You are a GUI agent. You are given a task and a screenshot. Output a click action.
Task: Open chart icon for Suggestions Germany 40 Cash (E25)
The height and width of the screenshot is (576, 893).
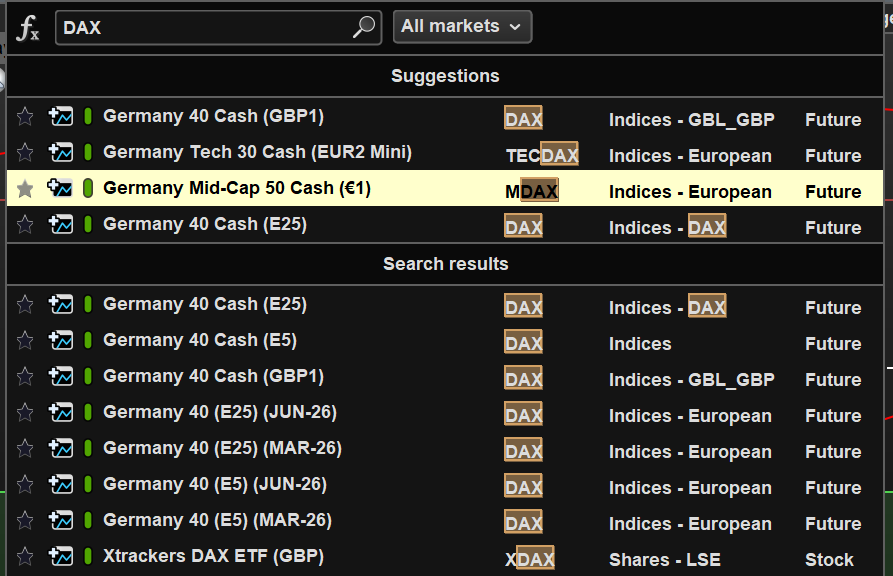pos(60,224)
